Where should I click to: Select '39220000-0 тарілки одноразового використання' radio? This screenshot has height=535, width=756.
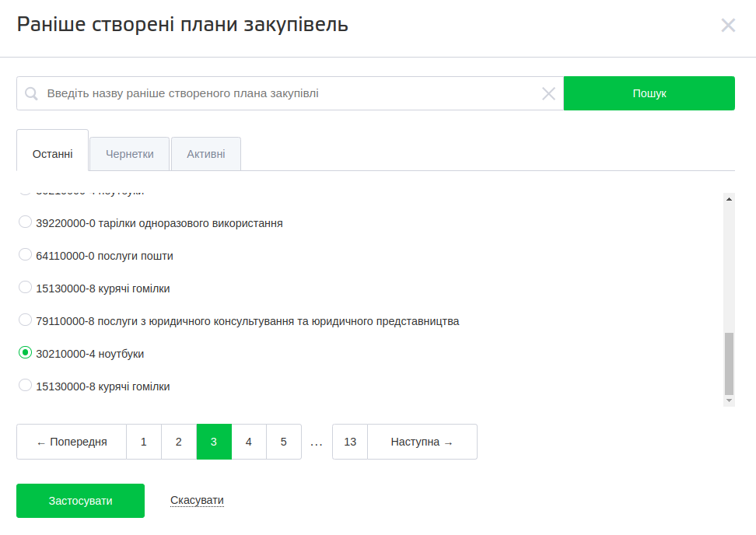click(25, 222)
